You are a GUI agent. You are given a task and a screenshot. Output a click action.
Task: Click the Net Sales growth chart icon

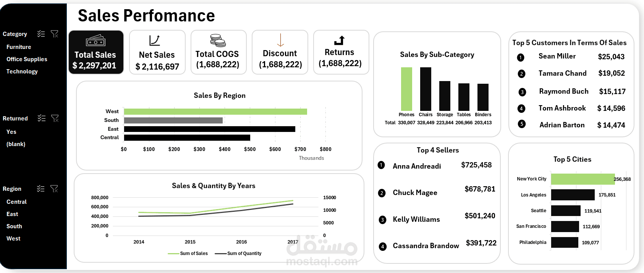155,41
